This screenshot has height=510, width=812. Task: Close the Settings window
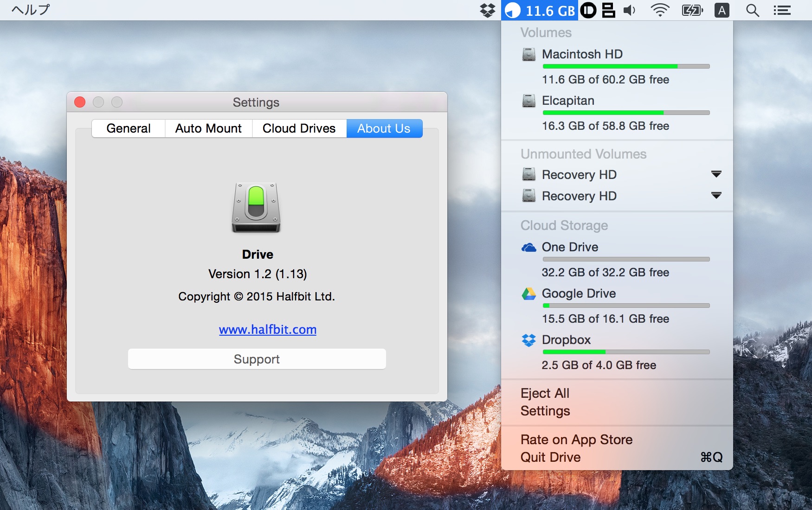pyautogui.click(x=80, y=102)
